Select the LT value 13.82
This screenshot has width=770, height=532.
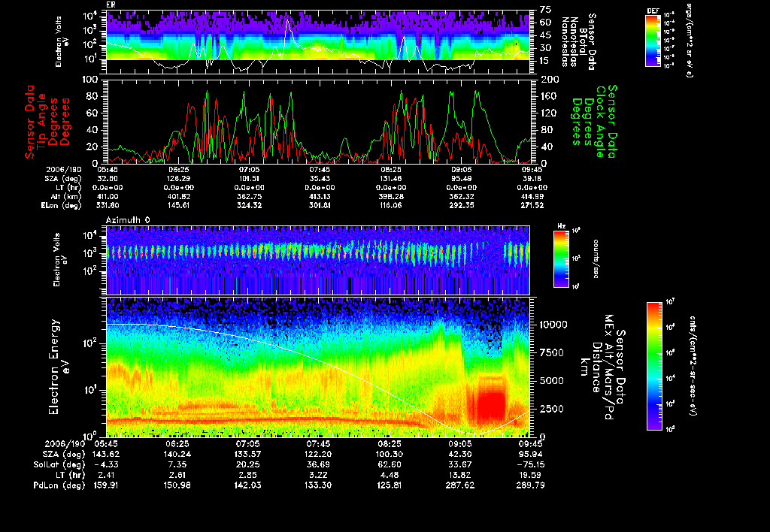click(x=460, y=475)
